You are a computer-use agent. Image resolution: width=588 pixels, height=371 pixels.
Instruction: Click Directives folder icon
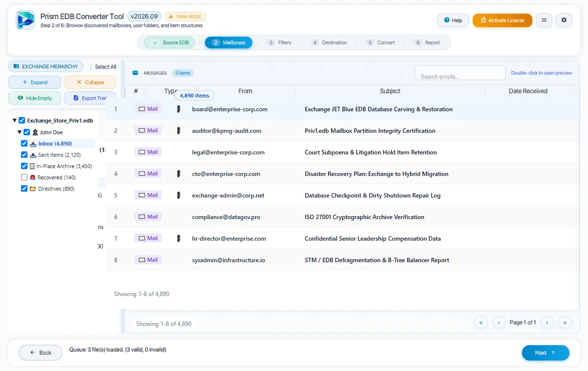(x=33, y=189)
